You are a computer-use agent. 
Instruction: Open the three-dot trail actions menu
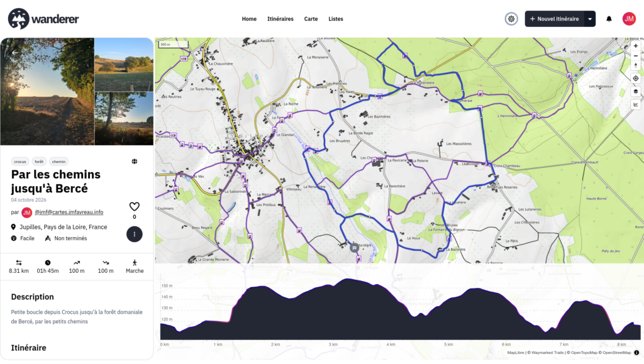point(135,234)
